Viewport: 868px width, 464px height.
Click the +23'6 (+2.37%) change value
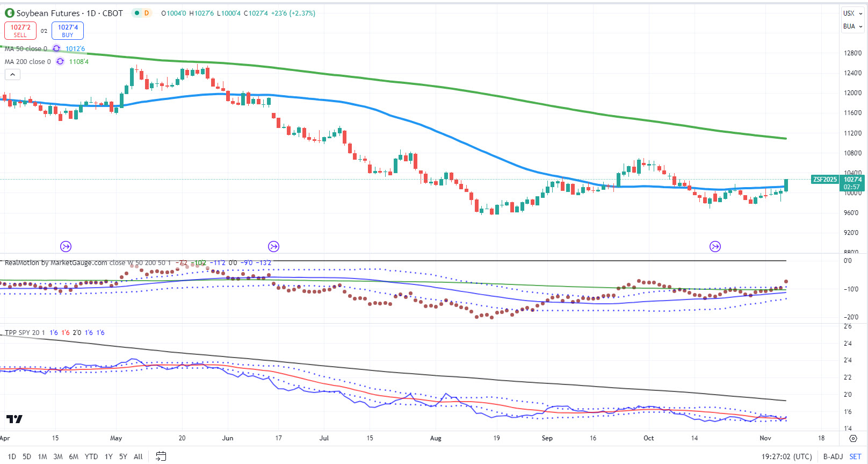coord(294,13)
